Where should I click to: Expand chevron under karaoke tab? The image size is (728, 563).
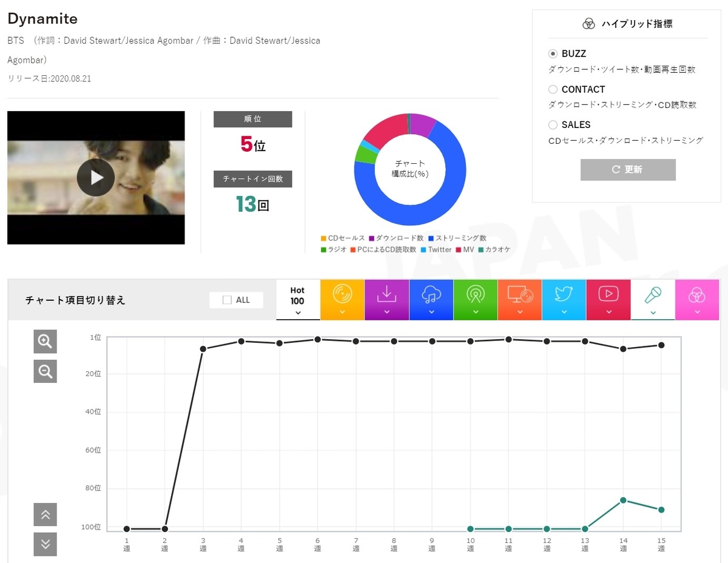pos(653,313)
